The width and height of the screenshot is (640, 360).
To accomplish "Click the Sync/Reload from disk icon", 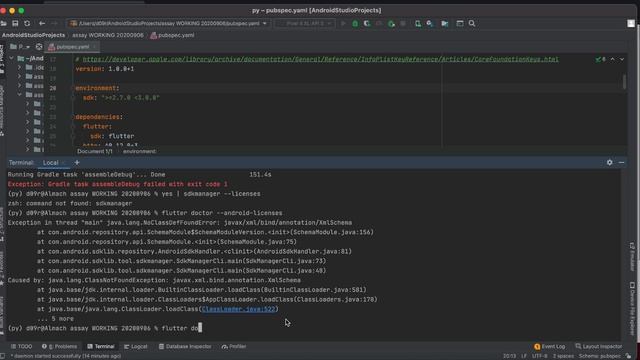I will [27, 24].
